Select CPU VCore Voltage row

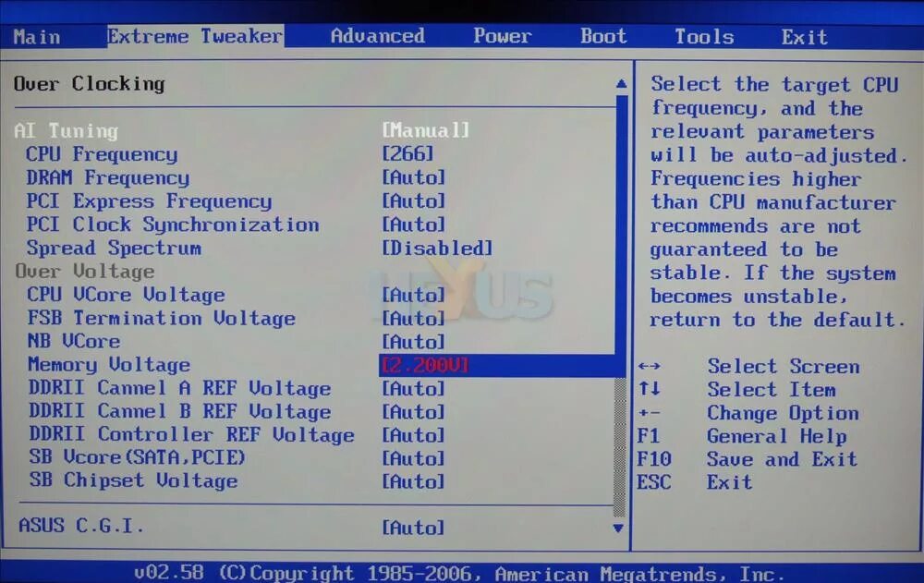[x=126, y=295]
